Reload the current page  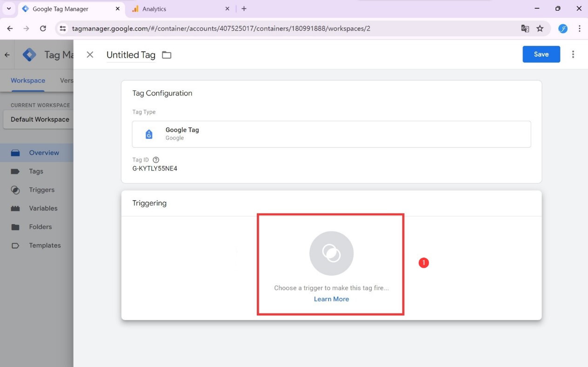43,28
